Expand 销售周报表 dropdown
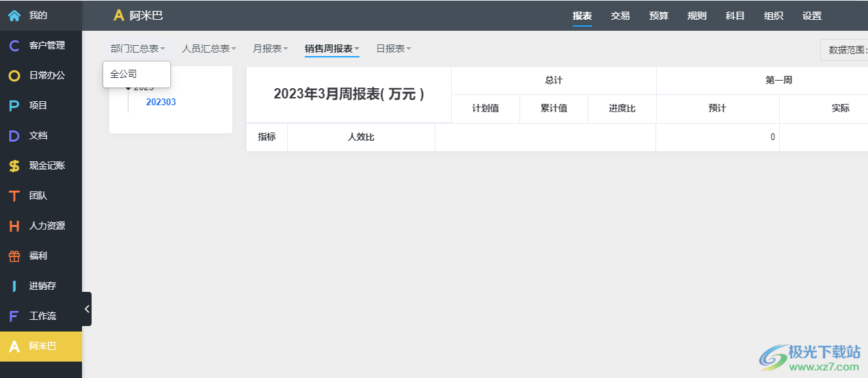The image size is (868, 378). click(332, 49)
